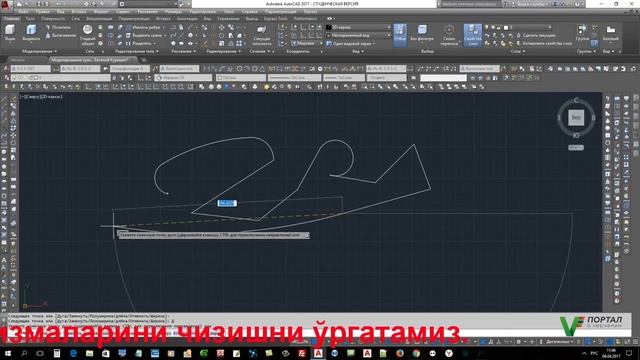Viewport: 640px width, 360px height.
Task: Open the Один видовой экран dropdown
Action: (351, 43)
